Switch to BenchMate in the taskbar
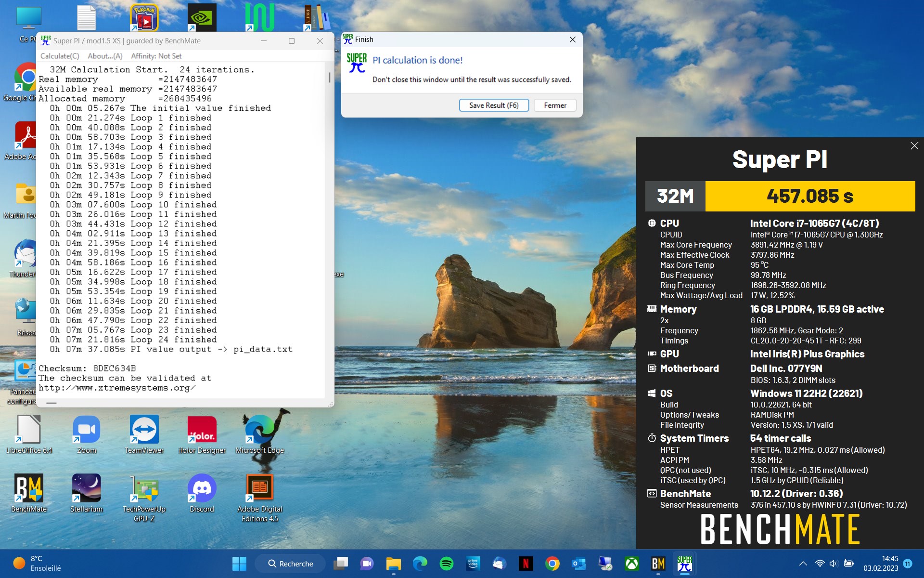924x578 pixels. click(x=658, y=564)
